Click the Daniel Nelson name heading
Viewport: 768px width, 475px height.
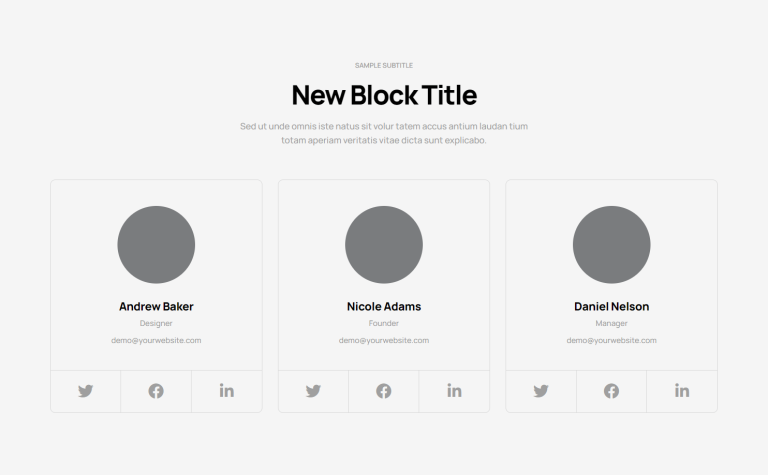[x=611, y=307]
